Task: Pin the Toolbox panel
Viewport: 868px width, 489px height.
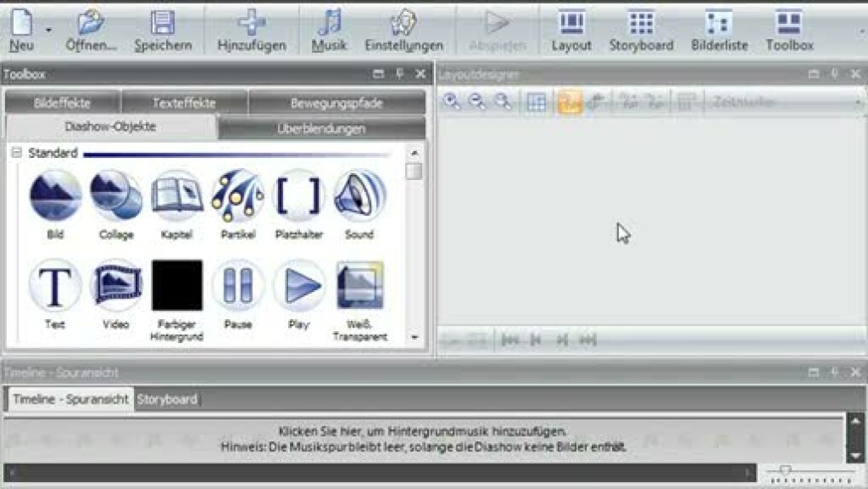Action: 399,74
